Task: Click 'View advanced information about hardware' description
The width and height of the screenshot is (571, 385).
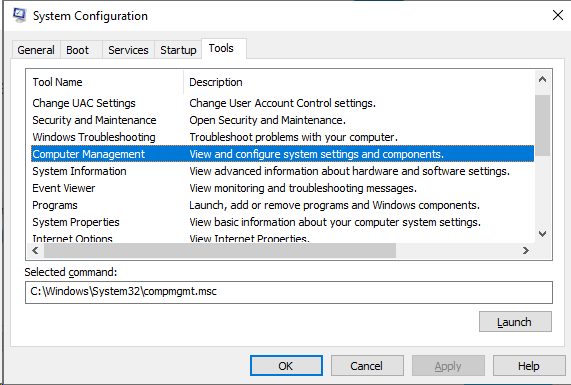Action: tap(350, 171)
